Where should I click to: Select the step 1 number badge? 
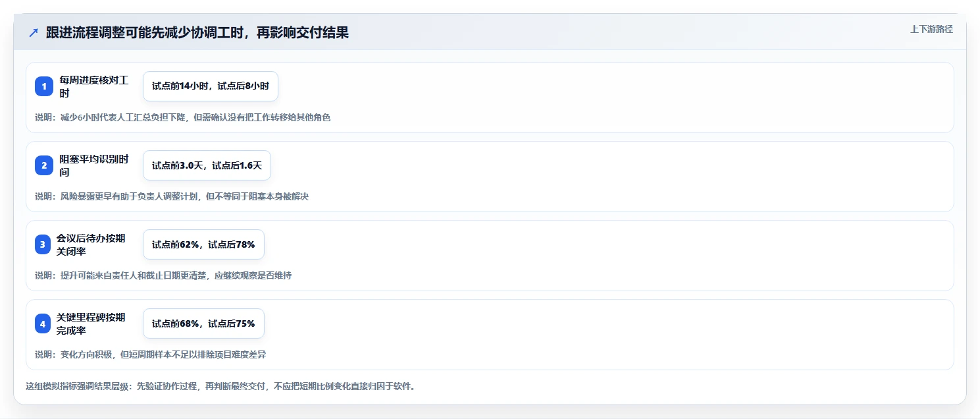tap(44, 86)
